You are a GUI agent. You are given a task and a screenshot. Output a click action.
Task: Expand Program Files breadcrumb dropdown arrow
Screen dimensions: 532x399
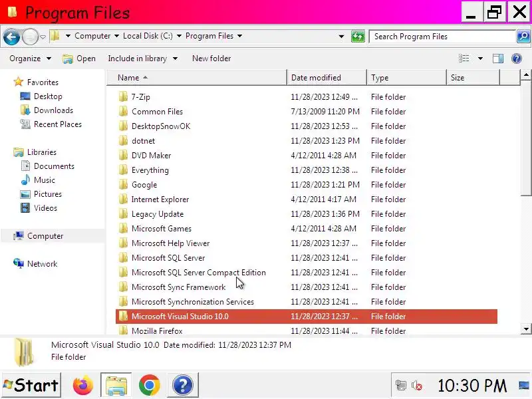pos(239,36)
